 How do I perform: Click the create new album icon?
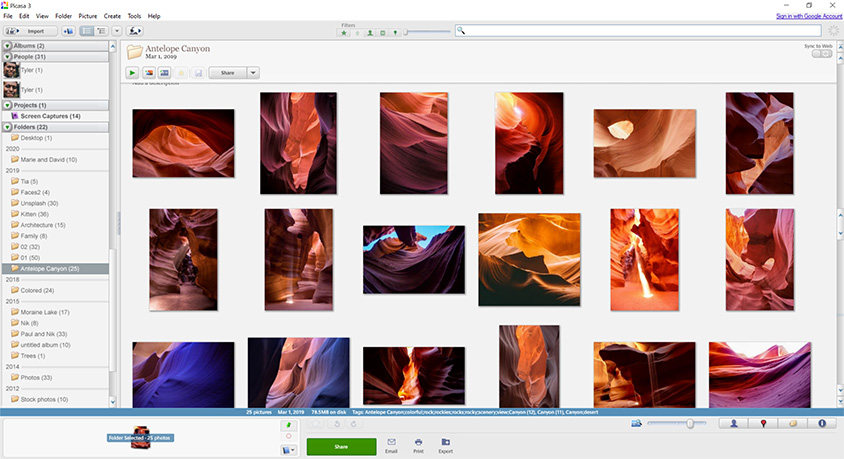coord(68,31)
